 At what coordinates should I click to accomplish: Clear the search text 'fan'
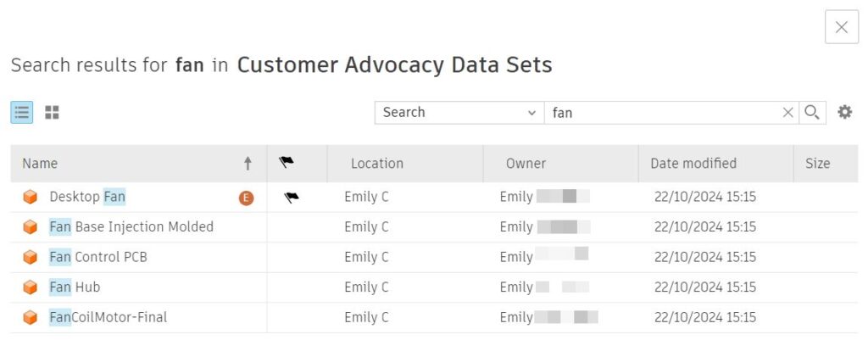787,112
